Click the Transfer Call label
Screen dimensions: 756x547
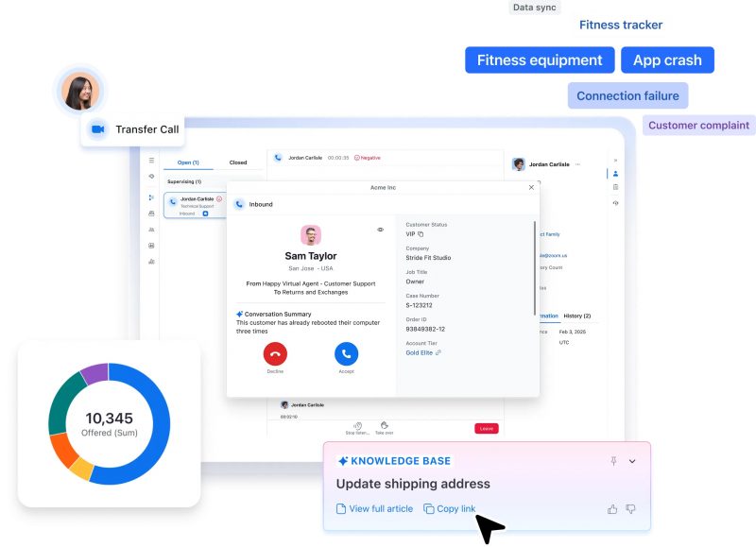click(147, 129)
